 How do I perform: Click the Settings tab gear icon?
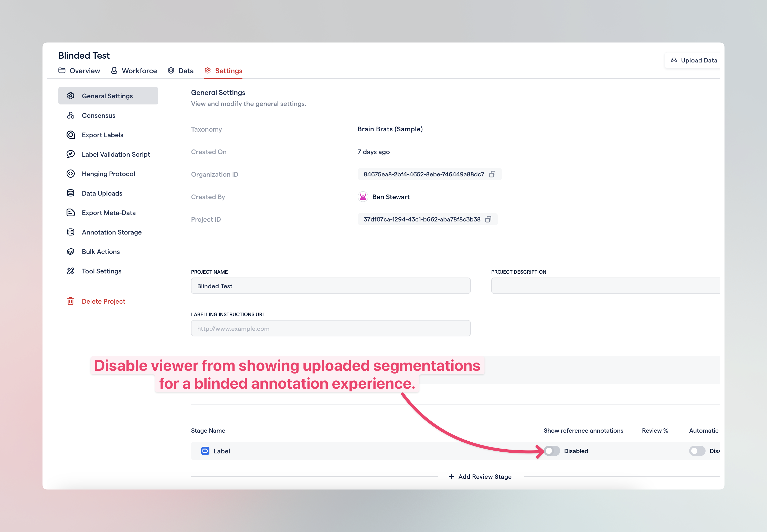click(x=207, y=70)
